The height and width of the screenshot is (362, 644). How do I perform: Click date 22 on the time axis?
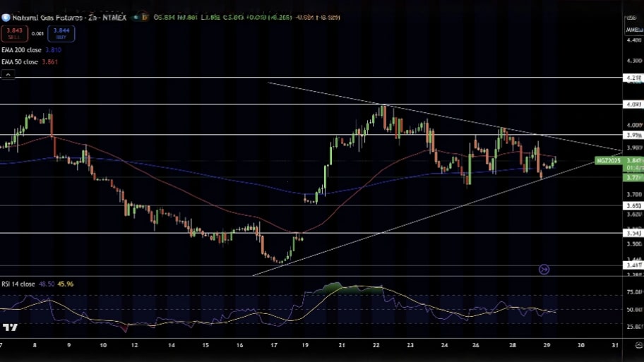pyautogui.click(x=376, y=345)
